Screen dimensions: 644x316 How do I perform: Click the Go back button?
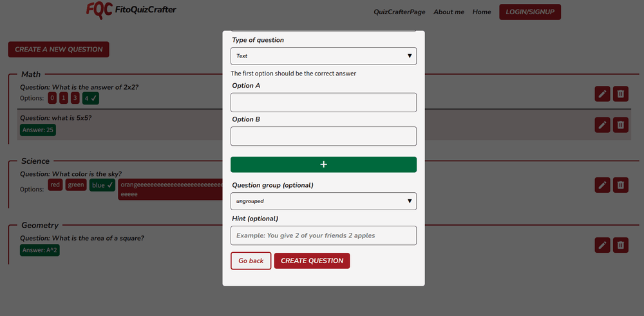click(x=251, y=261)
